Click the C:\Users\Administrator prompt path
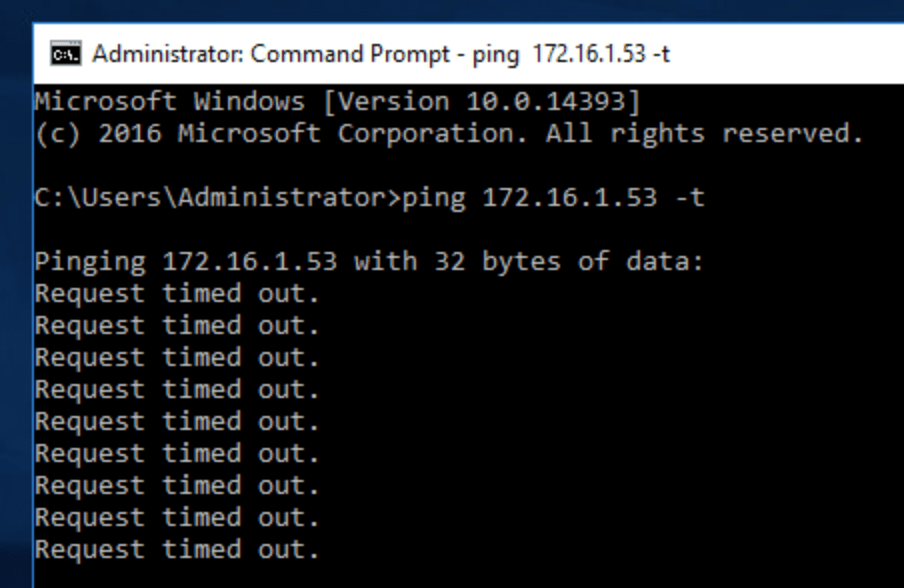 [209, 197]
